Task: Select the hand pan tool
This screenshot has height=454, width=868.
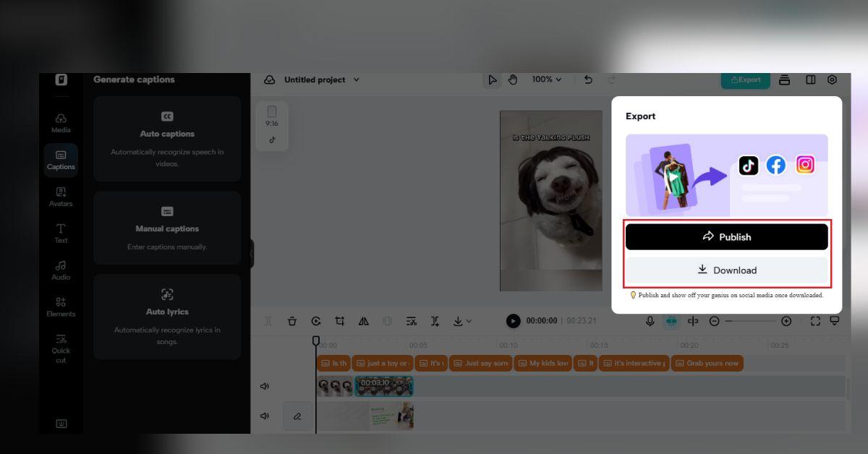Action: [513, 80]
